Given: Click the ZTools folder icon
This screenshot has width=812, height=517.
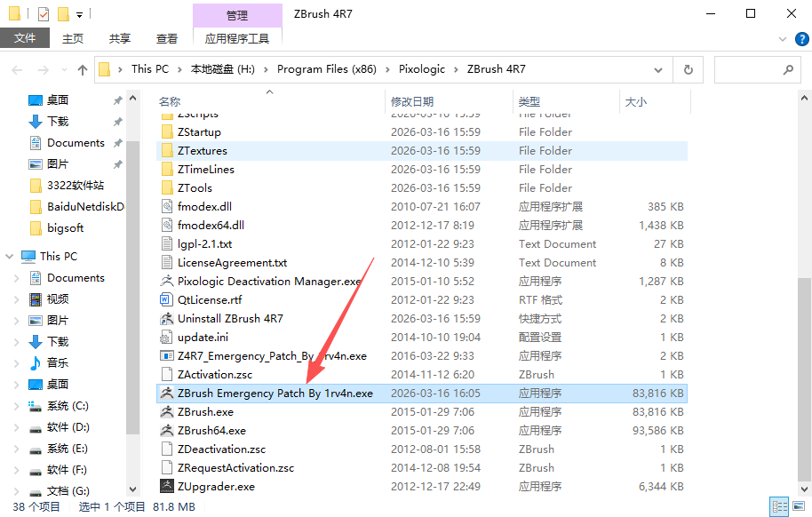Looking at the screenshot, I should click(x=167, y=188).
